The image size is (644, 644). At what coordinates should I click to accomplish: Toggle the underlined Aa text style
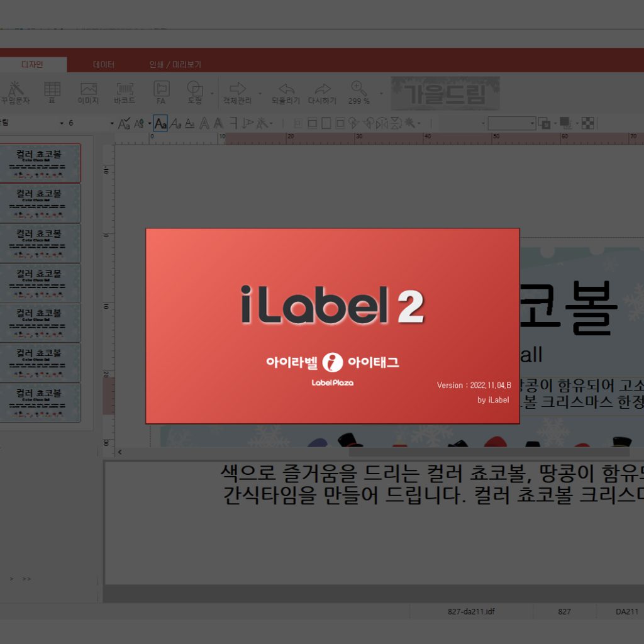pyautogui.click(x=190, y=123)
